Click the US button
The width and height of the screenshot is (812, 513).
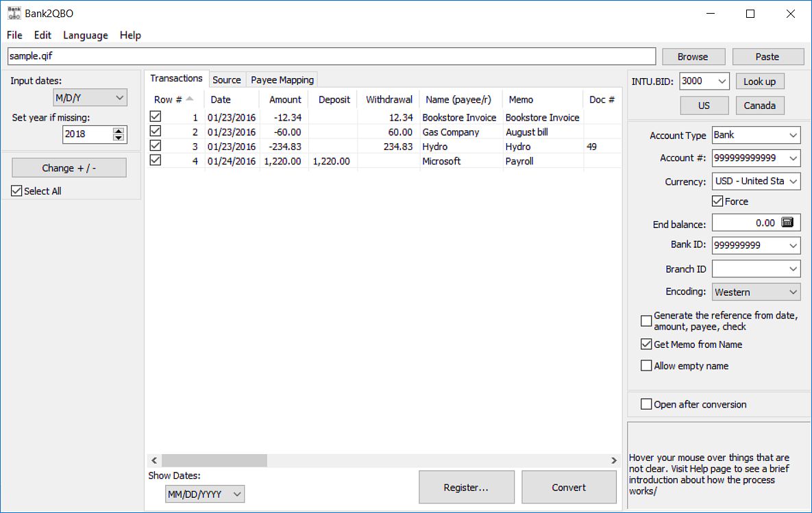704,105
